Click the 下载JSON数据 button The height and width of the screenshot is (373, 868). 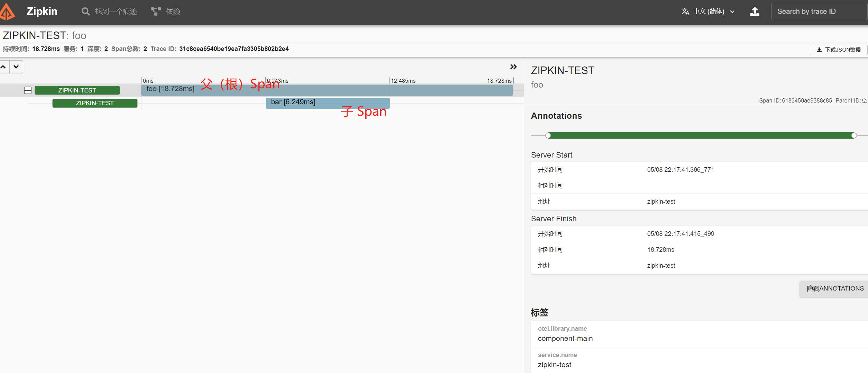coord(838,50)
